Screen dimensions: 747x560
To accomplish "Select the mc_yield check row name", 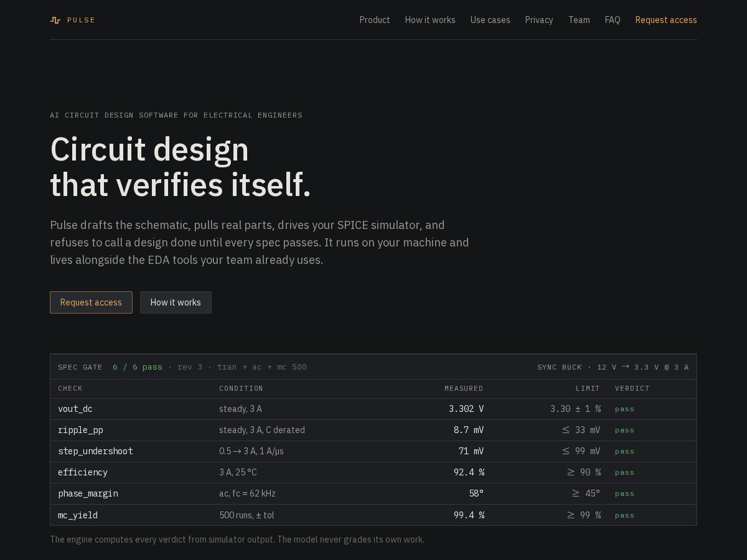I will 78,515.
